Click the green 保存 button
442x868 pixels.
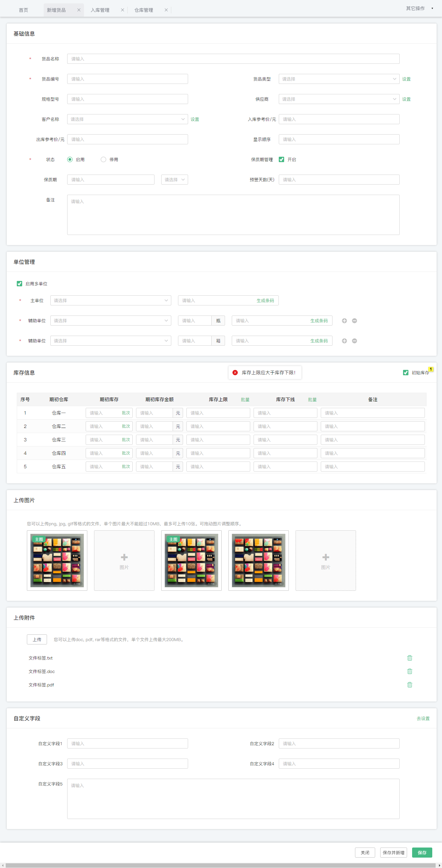(422, 853)
